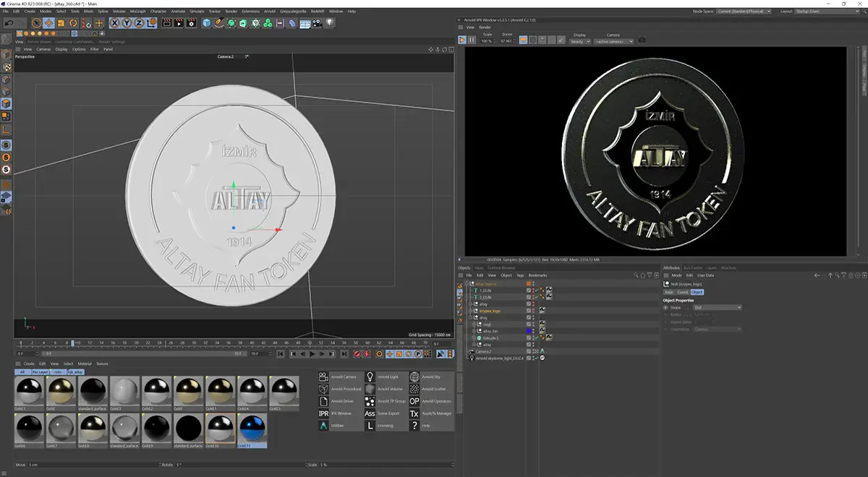Select Extrude.5 in Objects list
This screenshot has width=868, height=477.
490,338
